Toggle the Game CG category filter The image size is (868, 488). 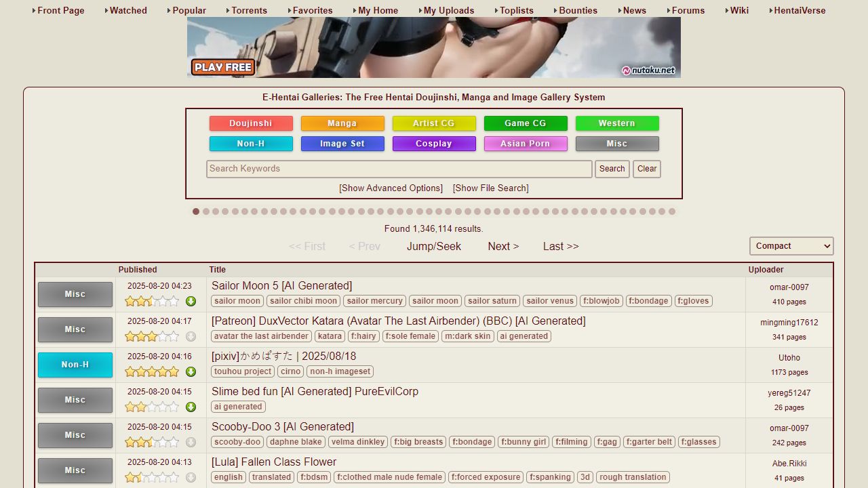click(526, 123)
